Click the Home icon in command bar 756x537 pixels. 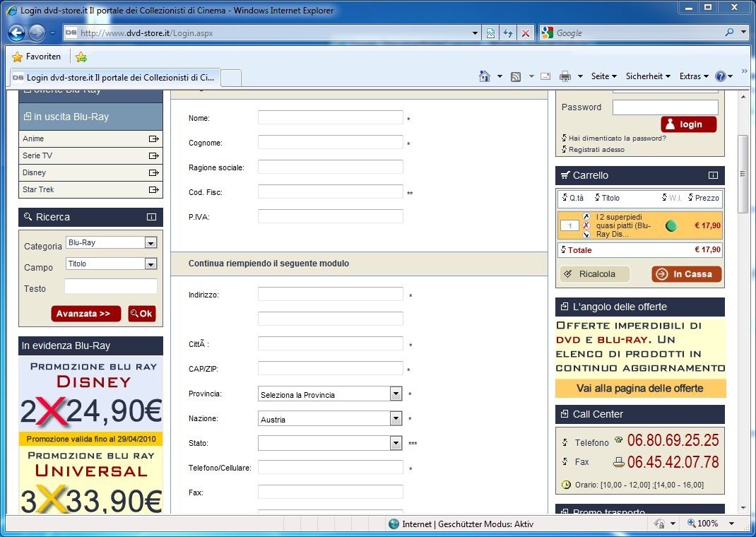tap(485, 76)
